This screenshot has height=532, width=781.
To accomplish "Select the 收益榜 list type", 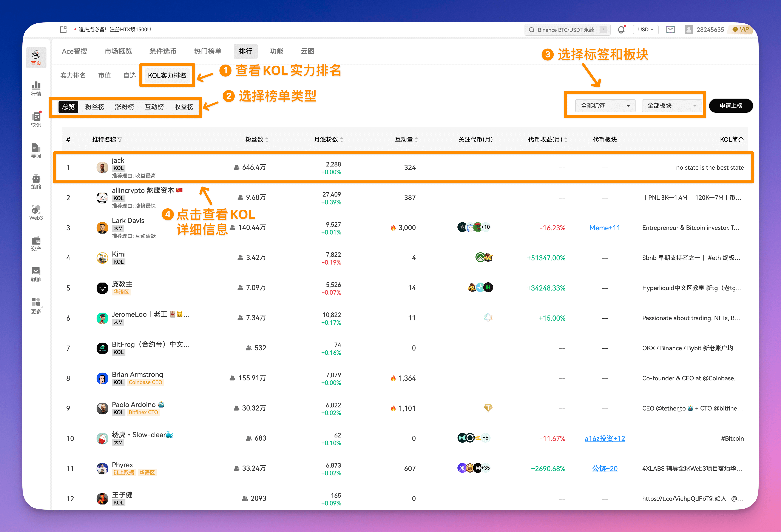I will point(184,107).
